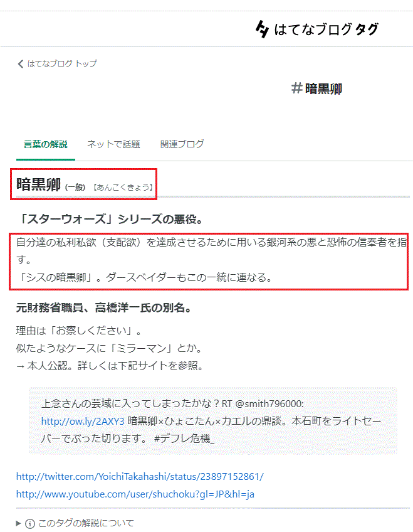
Task: Open the ow.ly/2AXY3 short link
Action: pos(83,421)
